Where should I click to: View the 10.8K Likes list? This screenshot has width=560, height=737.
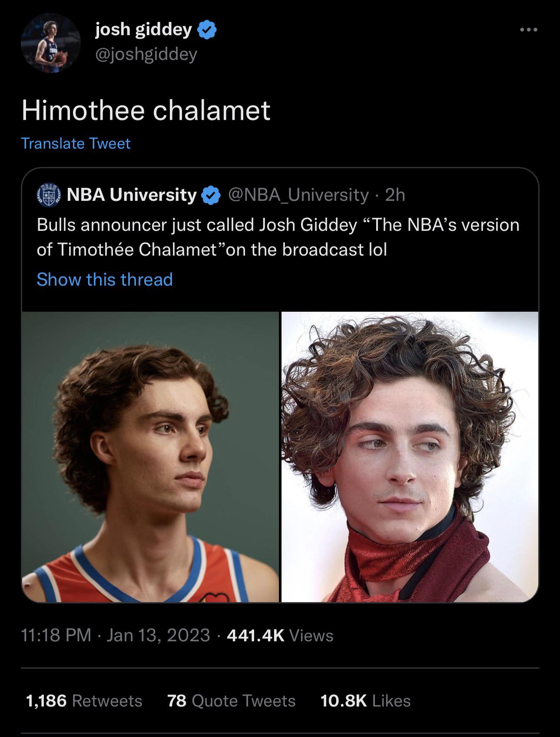click(365, 700)
